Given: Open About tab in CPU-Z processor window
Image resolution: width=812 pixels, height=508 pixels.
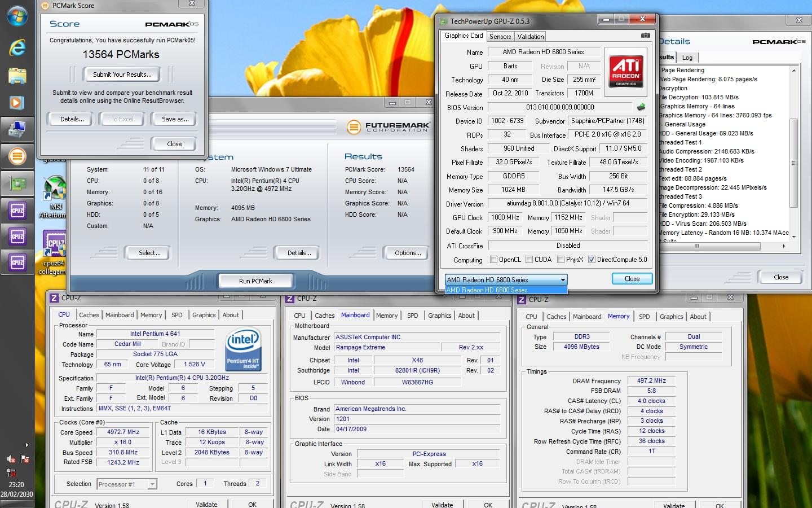Looking at the screenshot, I should coord(231,315).
